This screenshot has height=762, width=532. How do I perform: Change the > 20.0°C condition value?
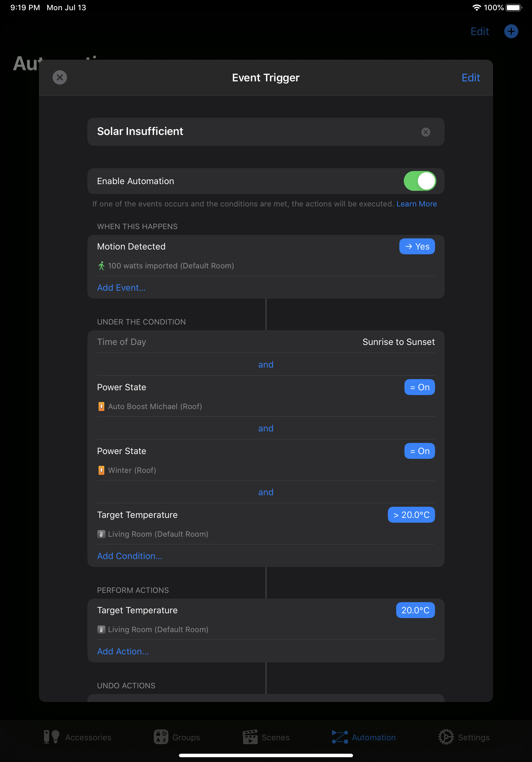[411, 515]
